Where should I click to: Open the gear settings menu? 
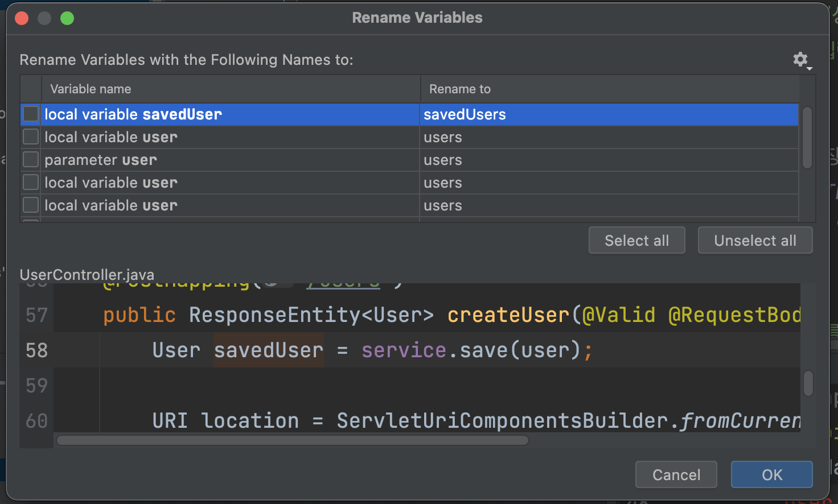[801, 60]
